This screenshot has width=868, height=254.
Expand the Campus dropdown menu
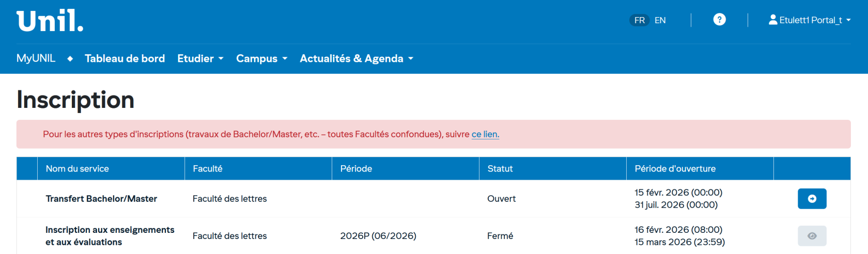[261, 59]
